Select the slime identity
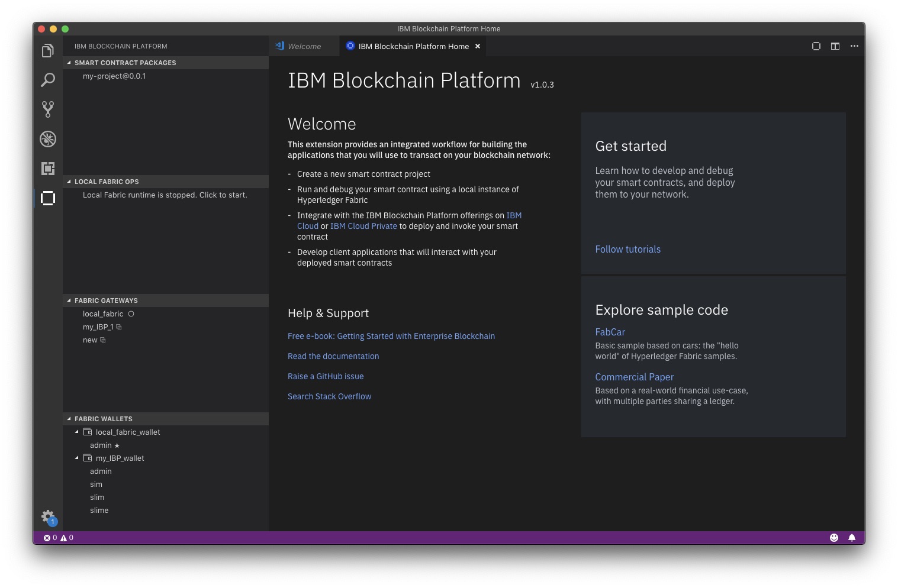Viewport: 898px width, 588px height. pos(166,511)
